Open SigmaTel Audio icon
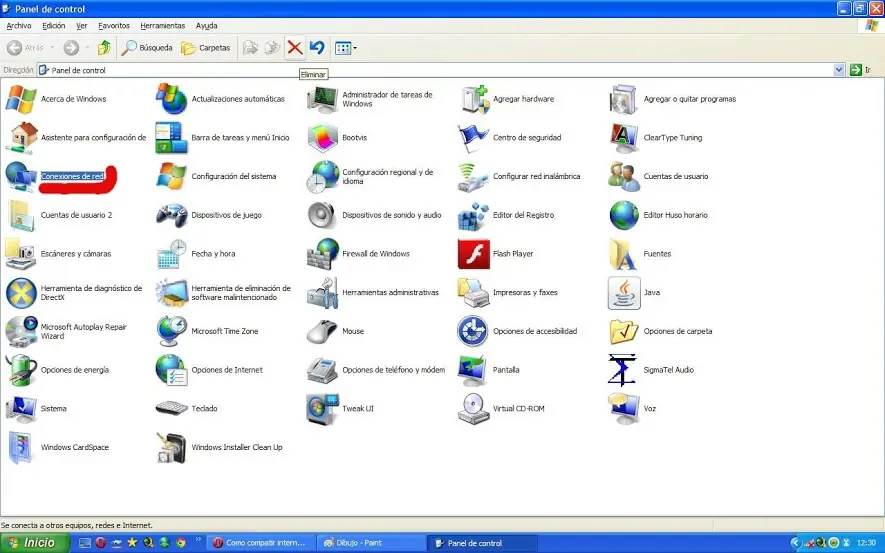The height and width of the screenshot is (553, 885). click(x=624, y=370)
